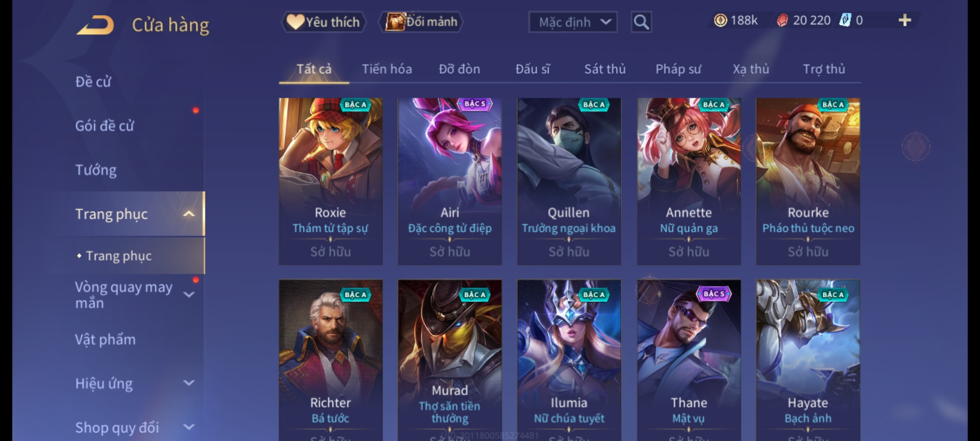Expand the Shop quy đổi section

point(189,427)
